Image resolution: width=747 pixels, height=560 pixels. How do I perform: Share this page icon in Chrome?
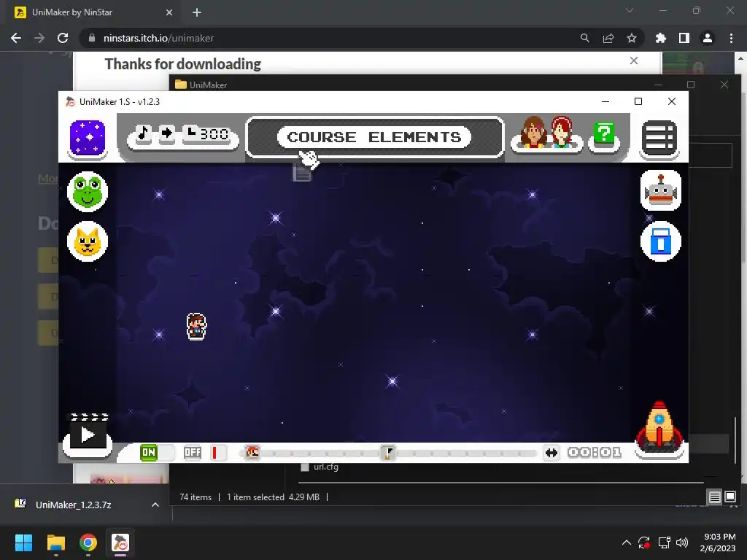(x=608, y=38)
